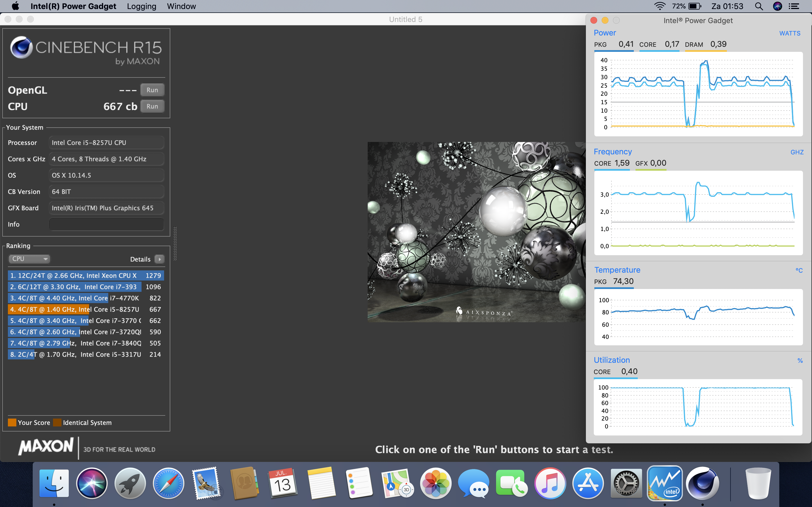This screenshot has height=507, width=812.
Task: Click the Info text field
Action: point(106,224)
